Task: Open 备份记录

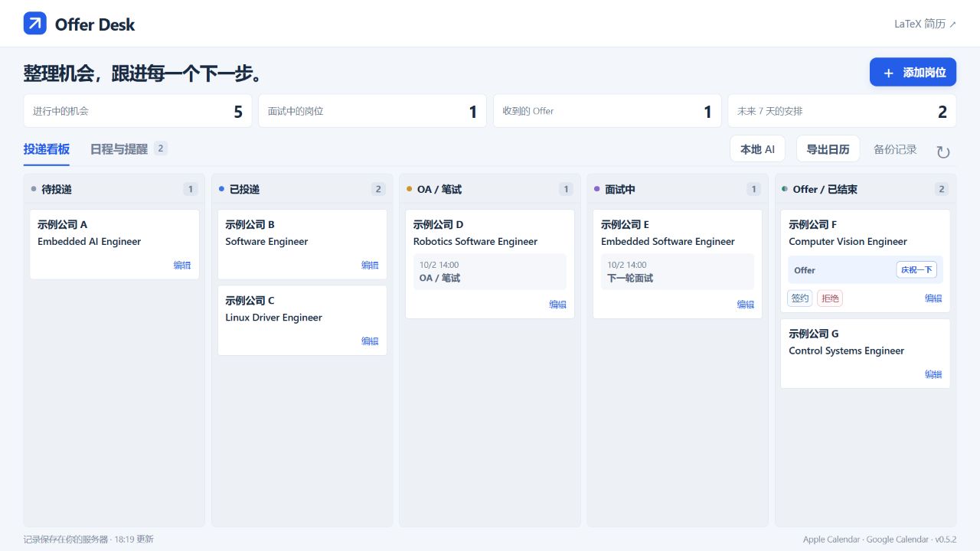Action: click(x=895, y=149)
